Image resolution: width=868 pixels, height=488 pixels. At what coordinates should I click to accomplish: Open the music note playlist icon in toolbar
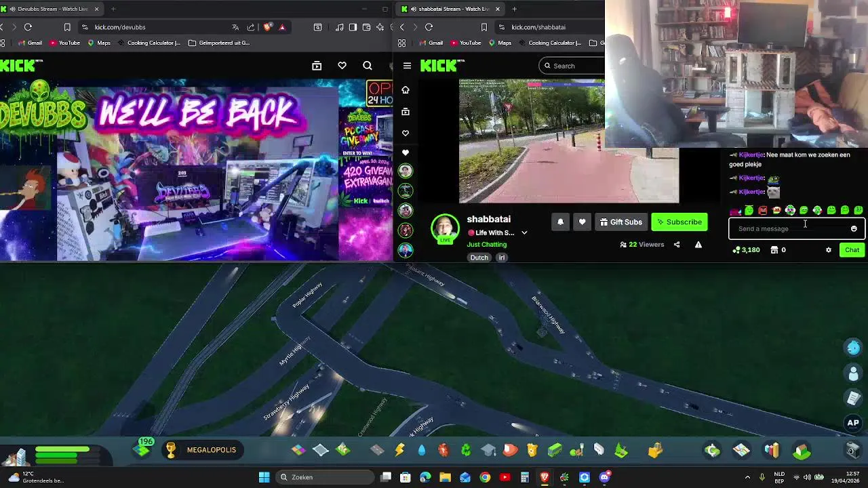[x=340, y=27]
